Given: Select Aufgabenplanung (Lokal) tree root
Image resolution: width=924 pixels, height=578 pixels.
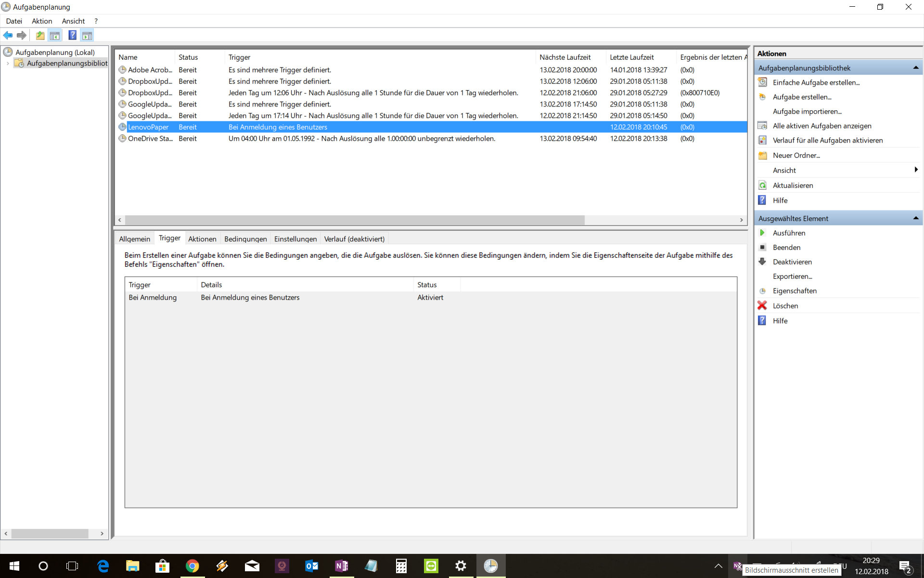Looking at the screenshot, I should point(55,52).
